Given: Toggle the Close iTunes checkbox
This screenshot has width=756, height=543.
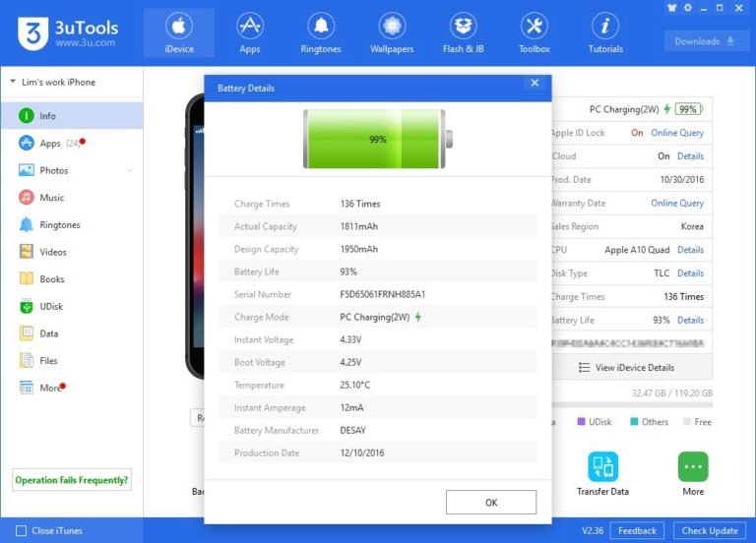Looking at the screenshot, I should 22,530.
